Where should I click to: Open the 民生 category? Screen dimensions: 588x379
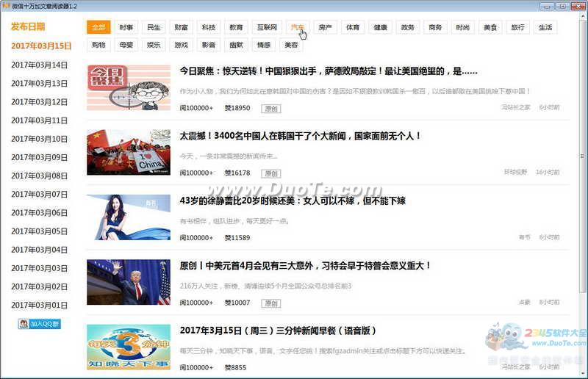coord(154,27)
